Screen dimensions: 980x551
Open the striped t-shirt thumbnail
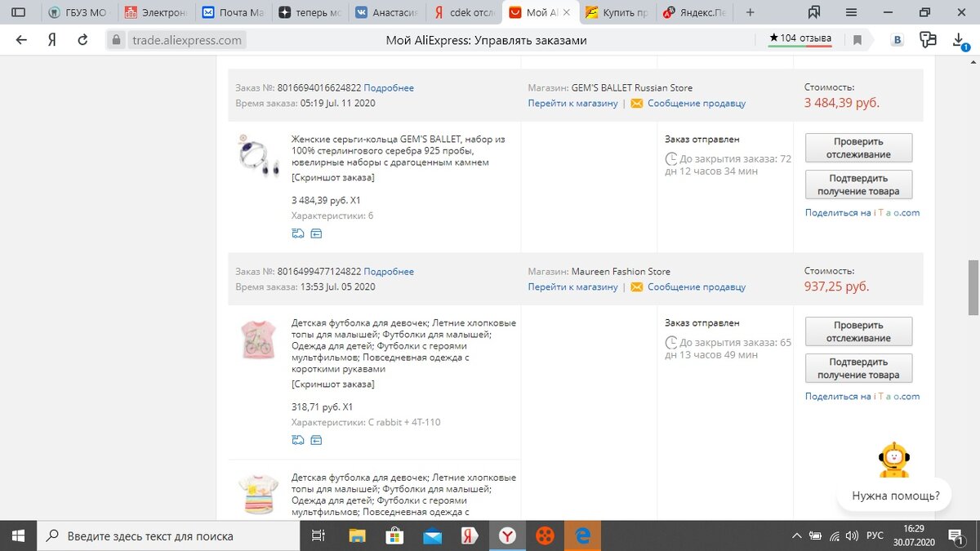point(259,495)
